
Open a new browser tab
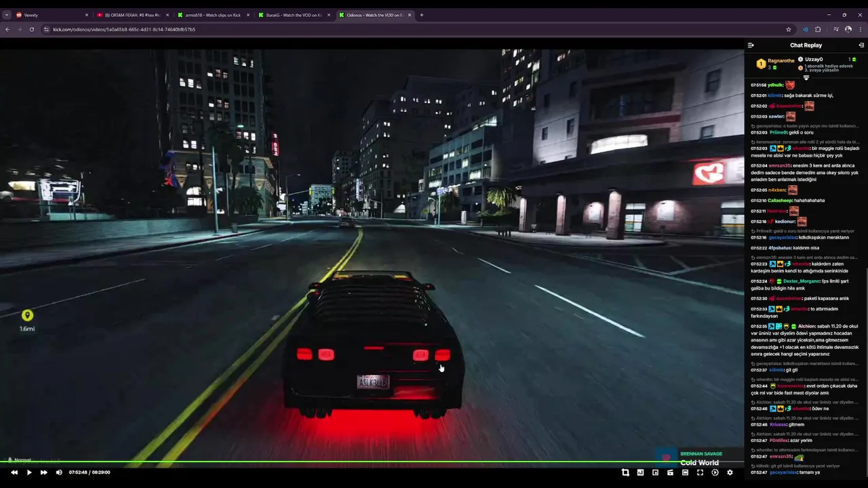click(422, 15)
